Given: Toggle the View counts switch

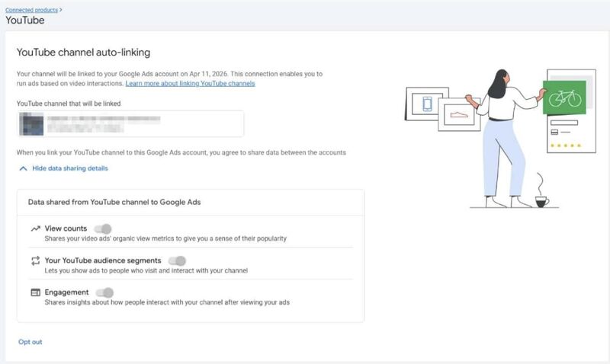Looking at the screenshot, I should tap(103, 228).
